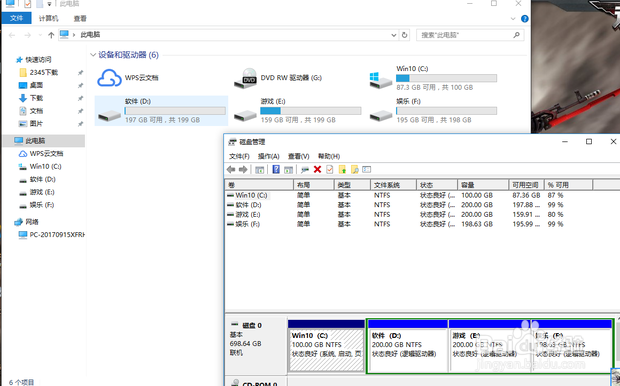This screenshot has width=620, height=386.
Task: Sort by 可用空间 column header
Action: click(x=526, y=185)
